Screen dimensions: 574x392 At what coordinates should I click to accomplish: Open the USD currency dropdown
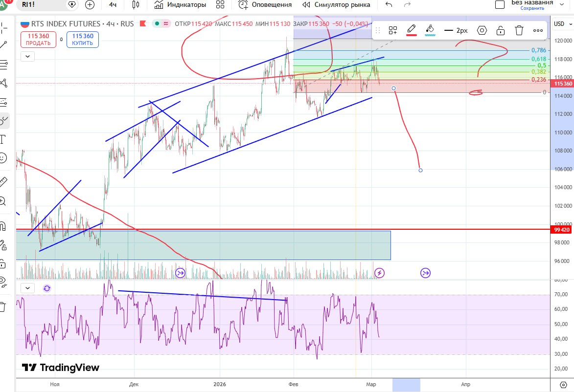point(563,24)
